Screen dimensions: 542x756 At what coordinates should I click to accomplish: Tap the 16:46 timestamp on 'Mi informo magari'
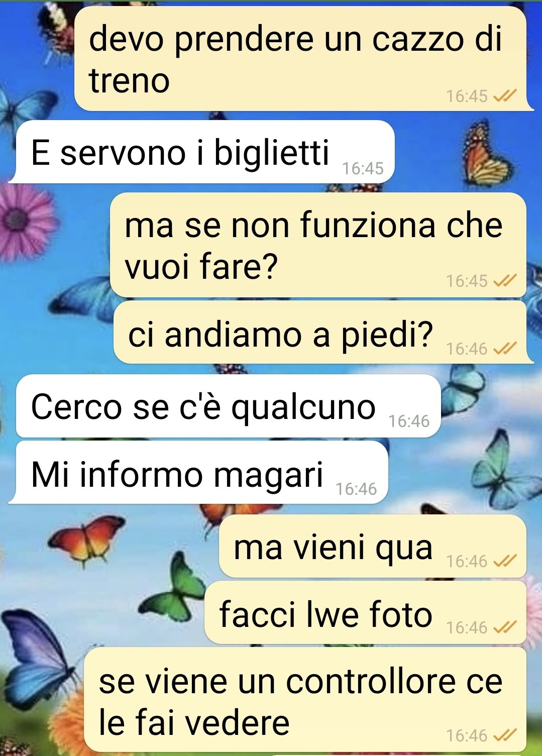(x=356, y=489)
